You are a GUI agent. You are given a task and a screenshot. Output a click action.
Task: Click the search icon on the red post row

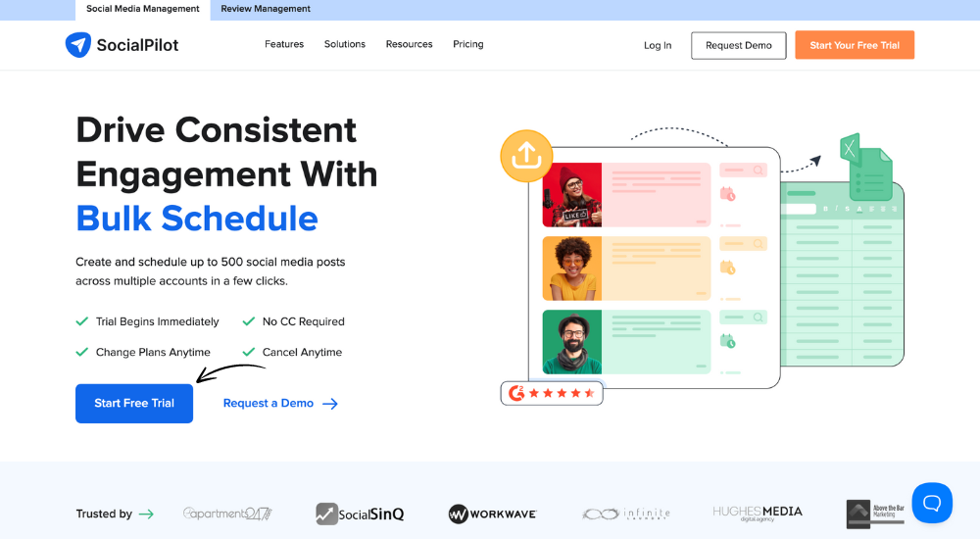(759, 171)
